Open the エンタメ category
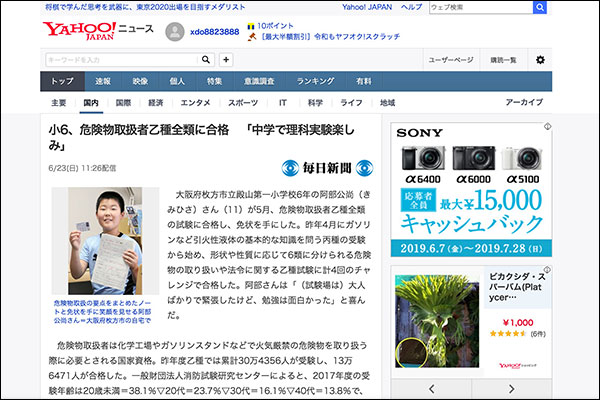600x400 pixels. (195, 103)
